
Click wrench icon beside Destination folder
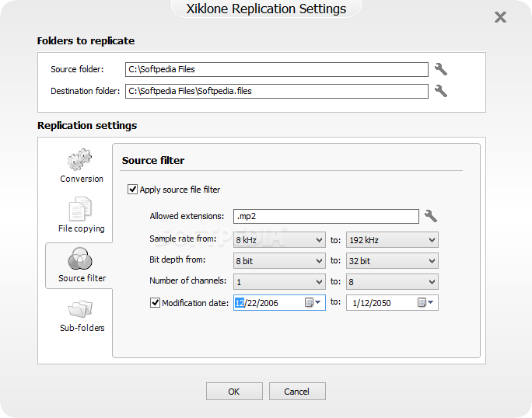click(x=441, y=91)
